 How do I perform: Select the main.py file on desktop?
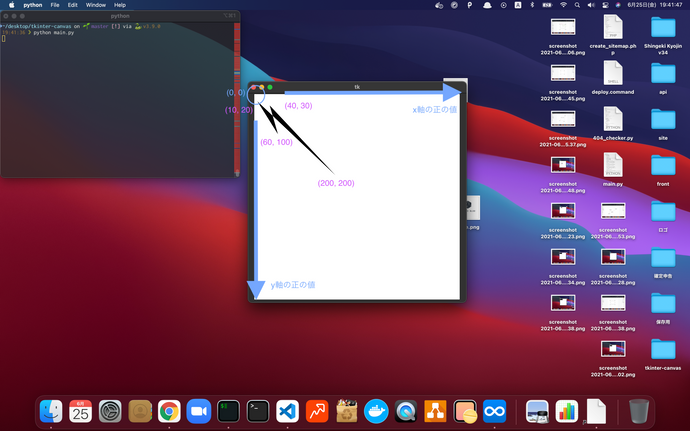pyautogui.click(x=613, y=169)
